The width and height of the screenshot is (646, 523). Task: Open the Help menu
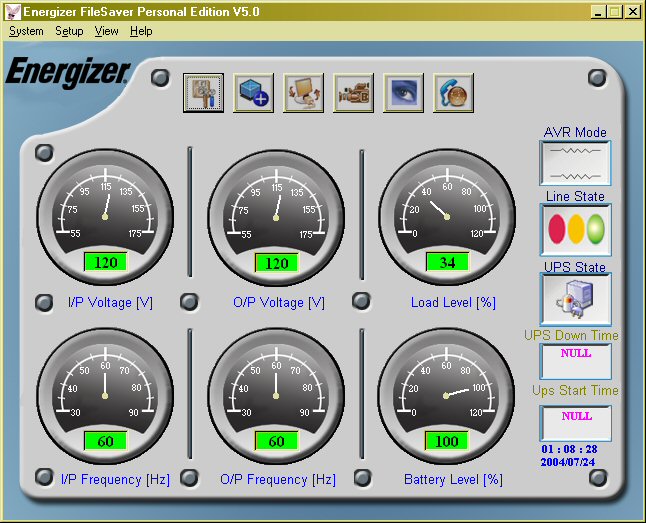[x=141, y=31]
